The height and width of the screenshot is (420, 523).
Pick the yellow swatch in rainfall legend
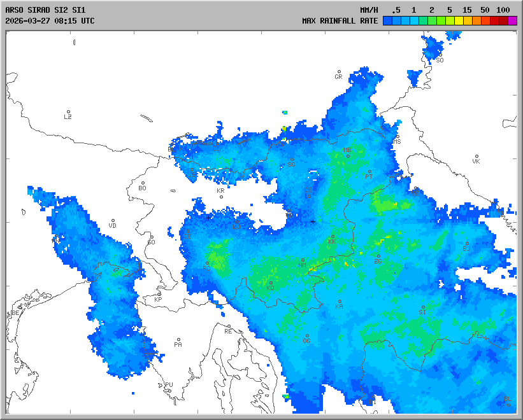pos(459,20)
